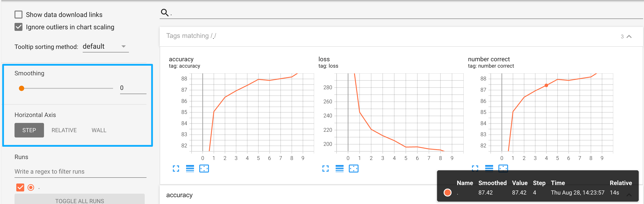The image size is (644, 204).
Task: Fit domain to data on accuracy chart
Action: coord(204,169)
